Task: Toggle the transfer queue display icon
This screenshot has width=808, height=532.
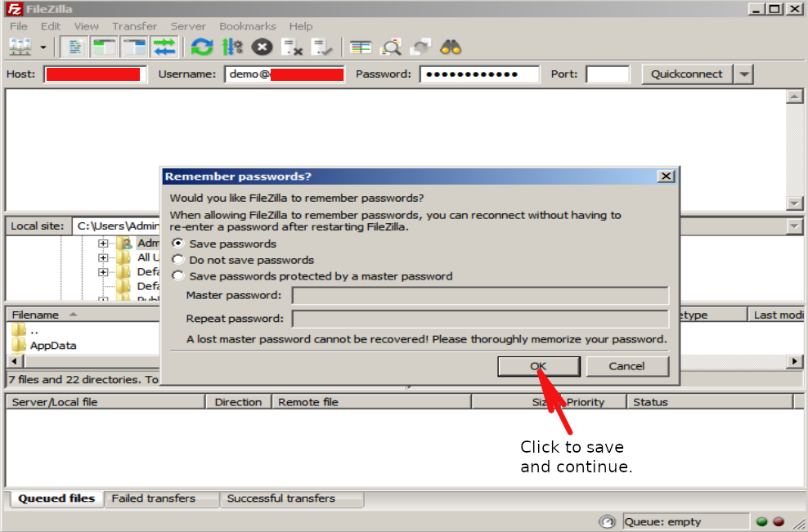Action: [164, 47]
